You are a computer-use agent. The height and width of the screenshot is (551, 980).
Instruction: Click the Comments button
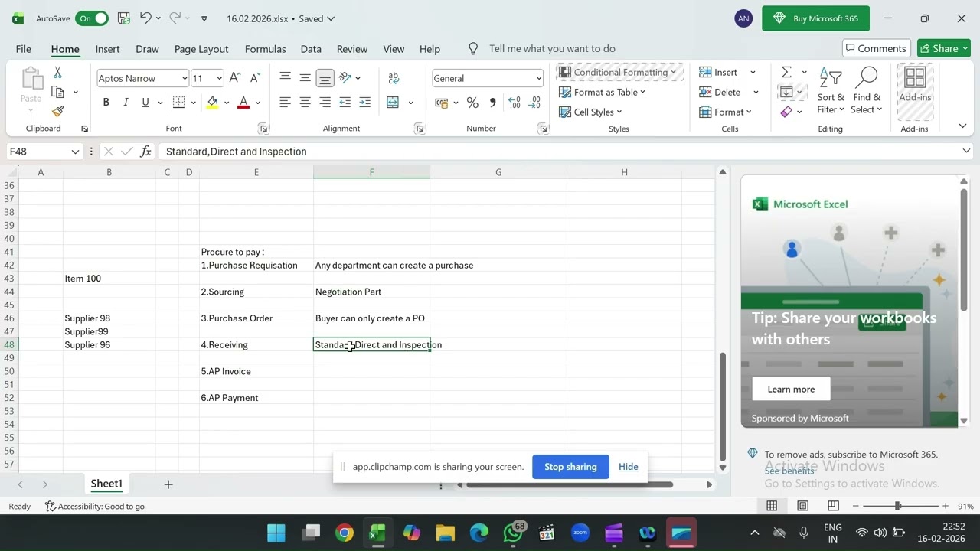pos(876,48)
